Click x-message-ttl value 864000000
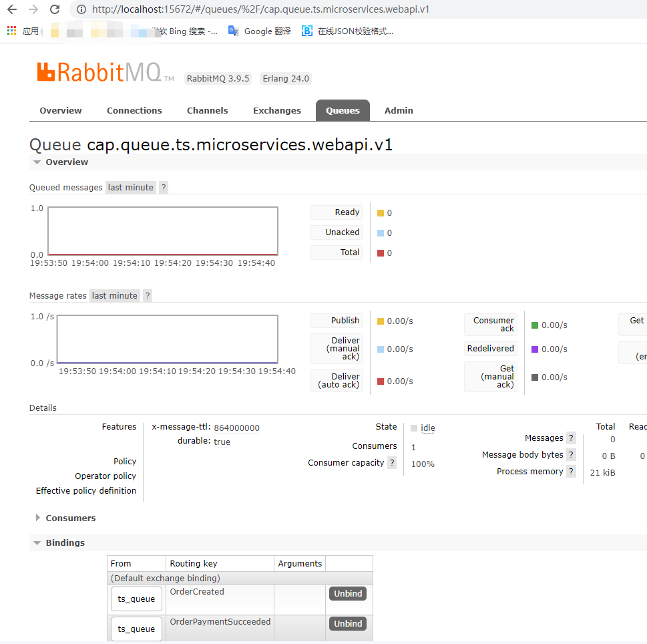 pyautogui.click(x=236, y=428)
